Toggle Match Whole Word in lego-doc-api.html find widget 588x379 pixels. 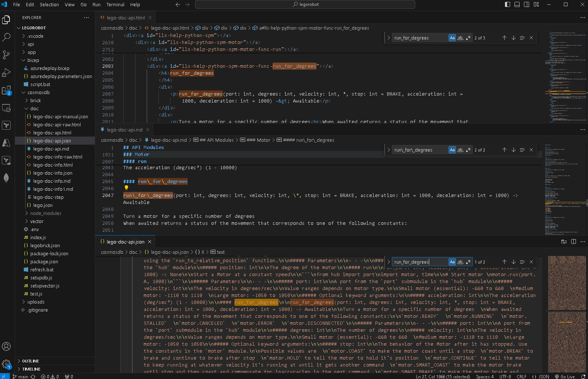point(460,38)
